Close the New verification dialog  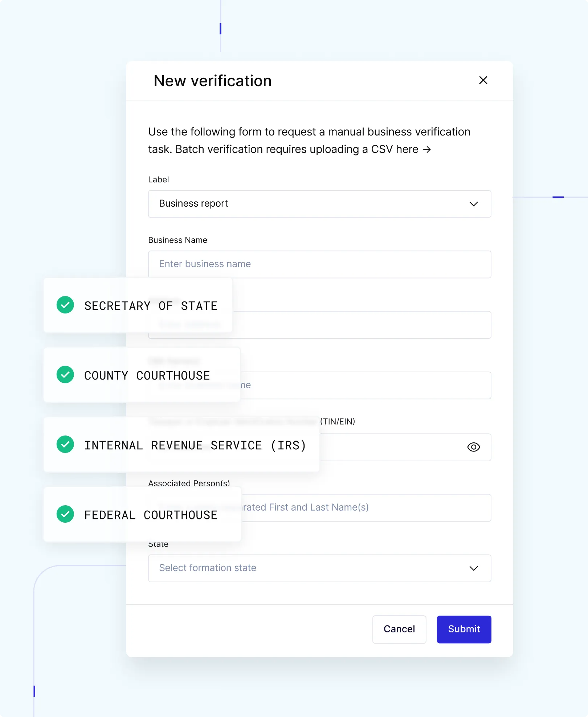click(x=483, y=80)
